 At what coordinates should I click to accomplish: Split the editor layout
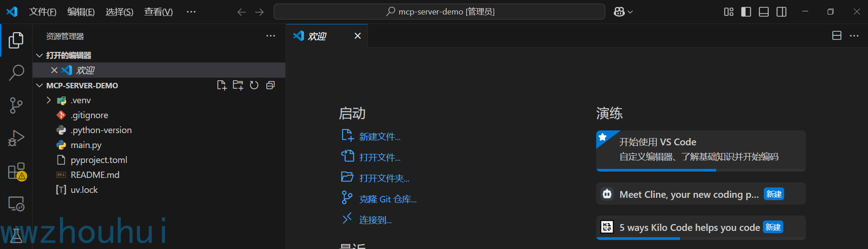[x=837, y=36]
